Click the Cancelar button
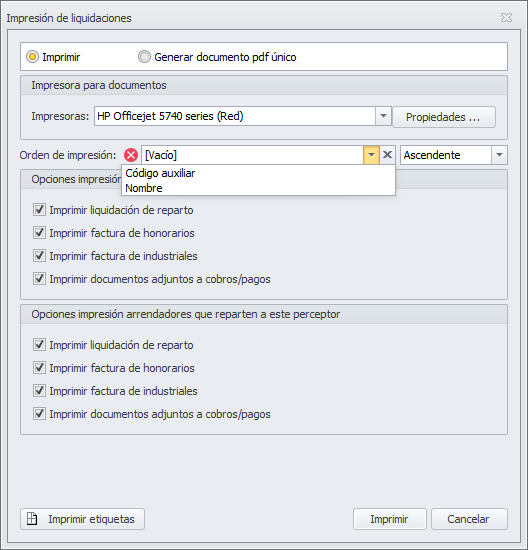Image resolution: width=528 pixels, height=550 pixels. (469, 519)
